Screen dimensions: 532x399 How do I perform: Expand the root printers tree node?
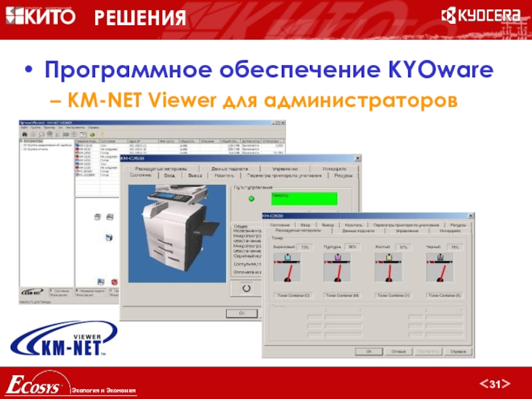tap(21, 141)
